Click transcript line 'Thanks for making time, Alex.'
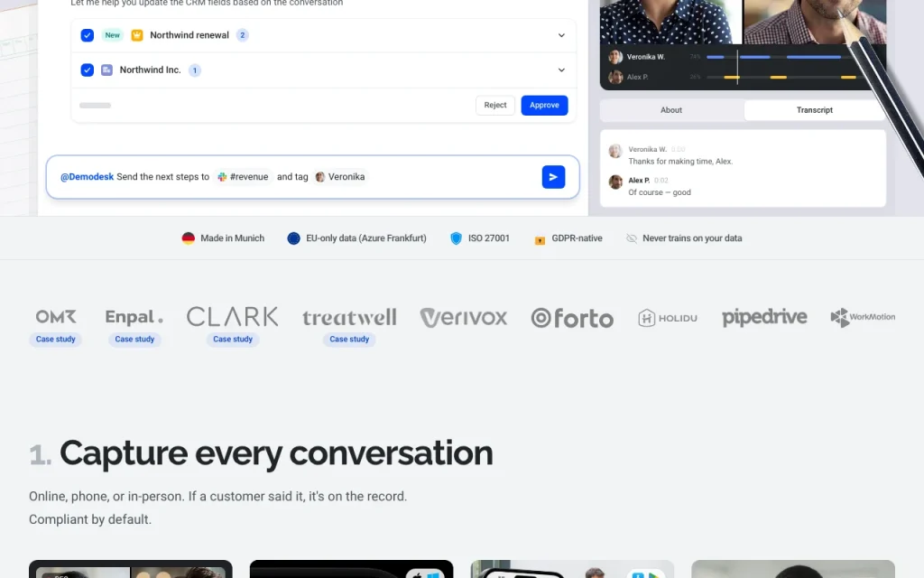 coord(680,162)
